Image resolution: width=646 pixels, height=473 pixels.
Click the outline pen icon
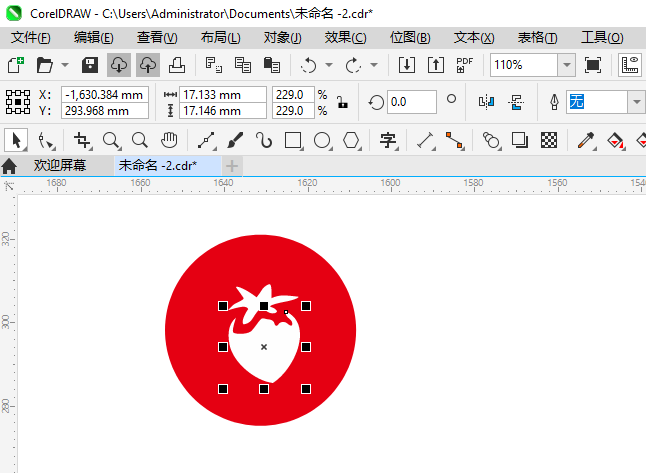click(554, 102)
